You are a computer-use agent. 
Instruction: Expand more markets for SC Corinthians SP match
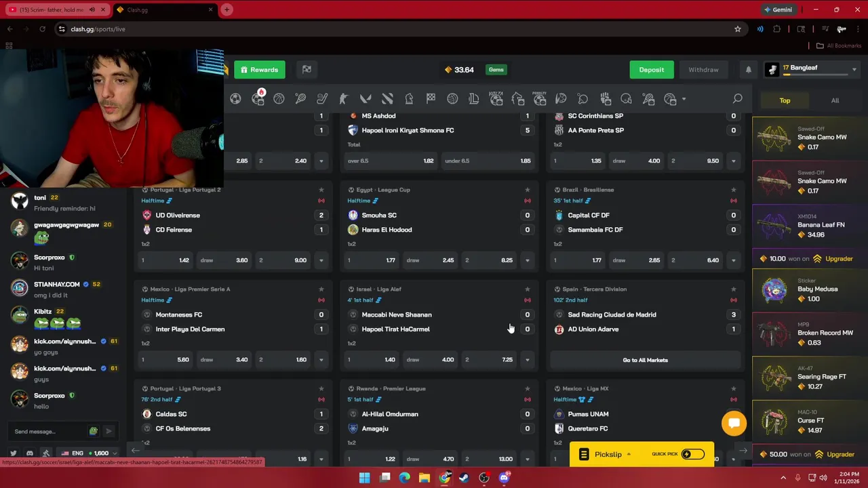(x=733, y=161)
